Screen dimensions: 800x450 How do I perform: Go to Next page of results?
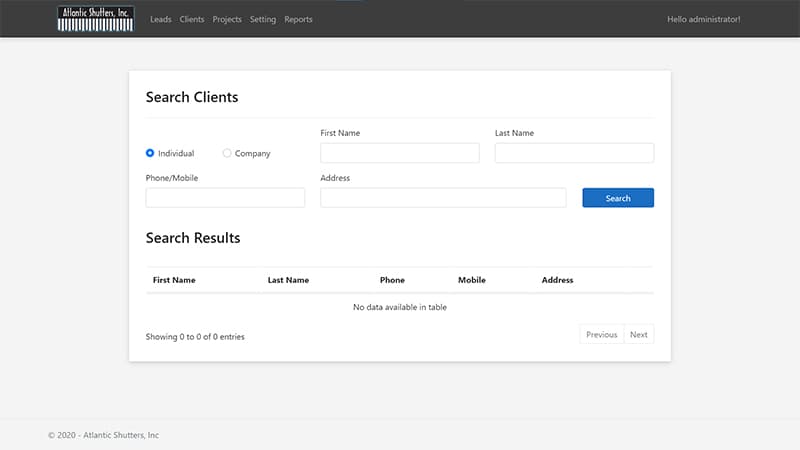tap(638, 335)
